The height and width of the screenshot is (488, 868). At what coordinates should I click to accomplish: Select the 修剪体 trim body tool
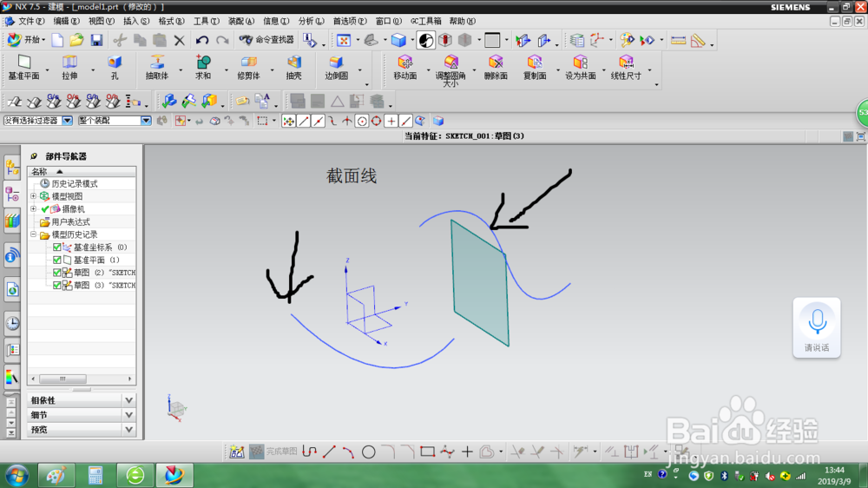tap(248, 68)
